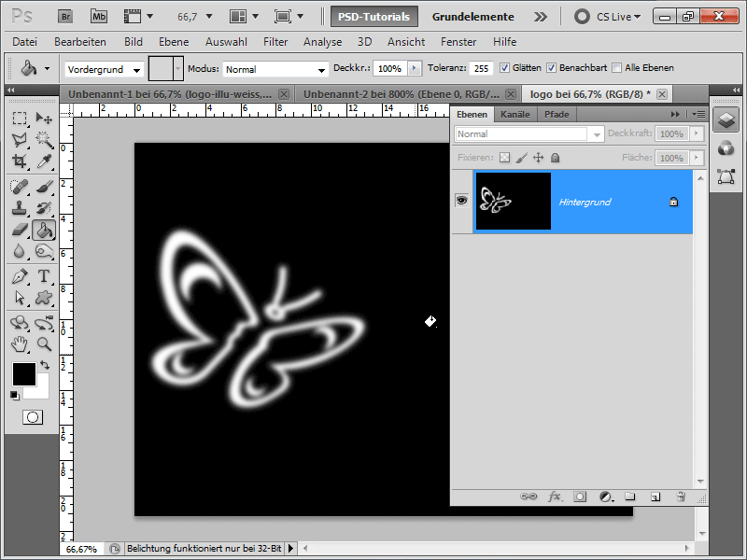The height and width of the screenshot is (560, 747).
Task: Open the zoom level 66,7 dropdown
Action: click(209, 17)
